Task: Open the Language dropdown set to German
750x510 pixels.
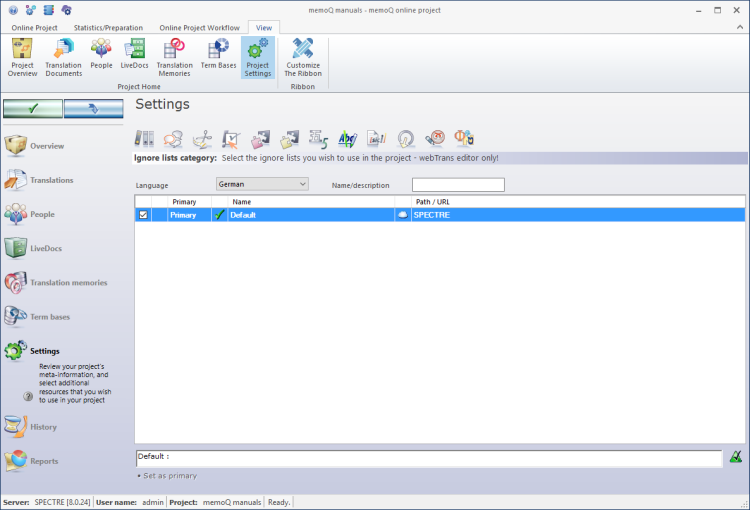Action: 262,184
